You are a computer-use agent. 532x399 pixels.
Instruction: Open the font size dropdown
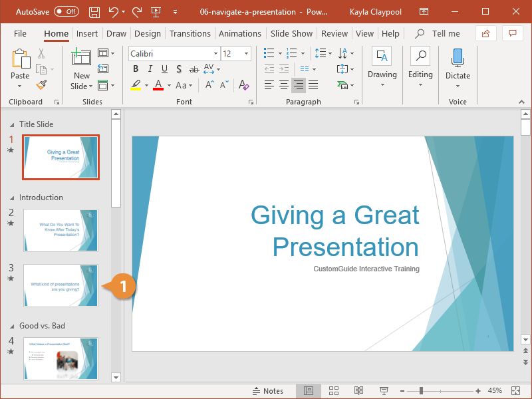(247, 54)
